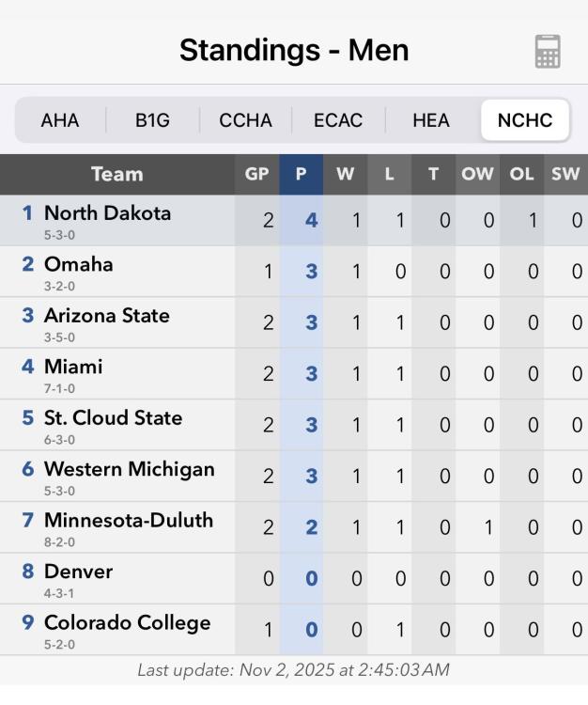Tap the Denver team row
This screenshot has height=705, width=588.
pyautogui.click(x=79, y=578)
